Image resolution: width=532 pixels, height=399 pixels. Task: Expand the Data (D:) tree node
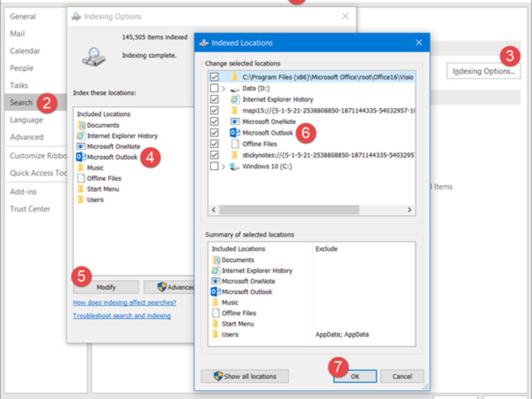click(224, 88)
